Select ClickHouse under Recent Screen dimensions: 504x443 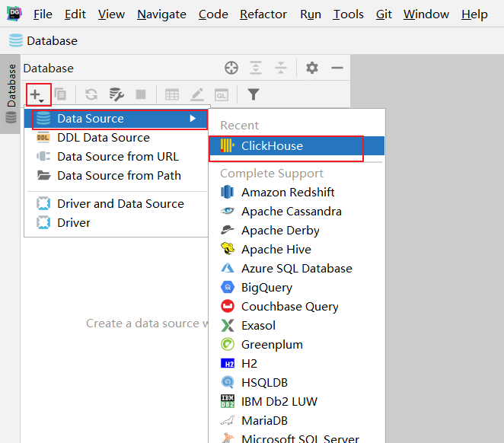297,146
